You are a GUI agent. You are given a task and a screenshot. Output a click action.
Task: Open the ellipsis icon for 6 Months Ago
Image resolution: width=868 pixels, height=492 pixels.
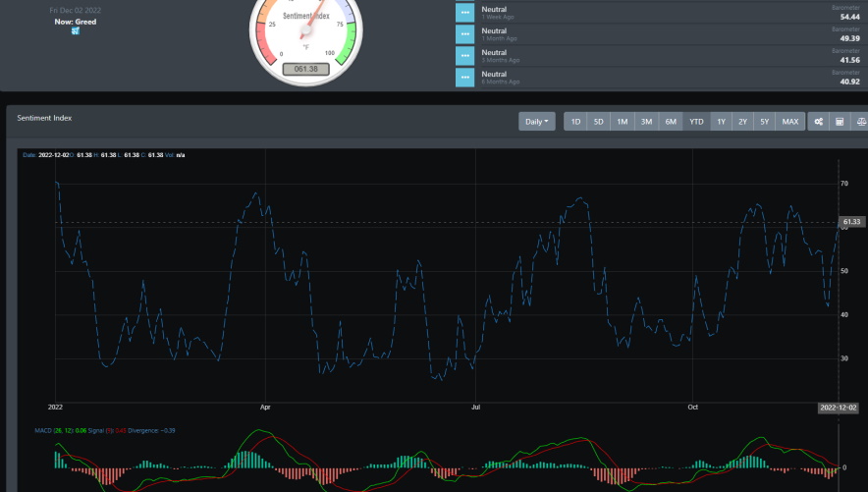coord(465,77)
